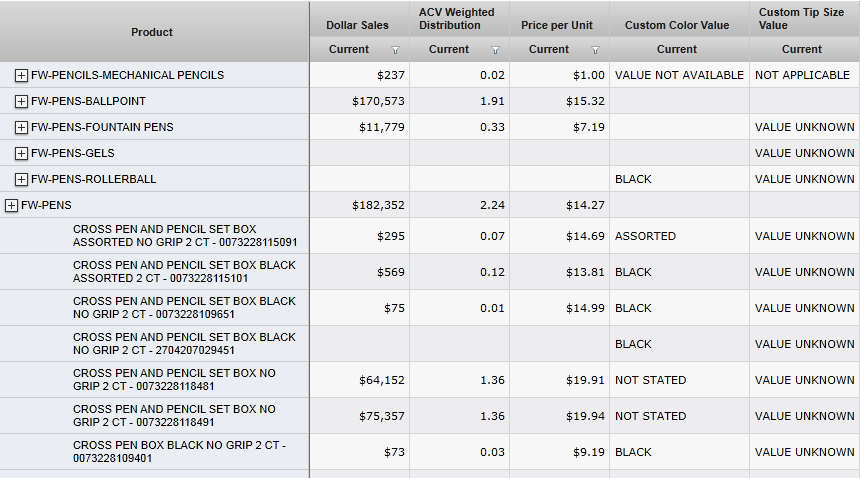The height and width of the screenshot is (478, 861).
Task: Expand FW-PENCILS-MECHANICAL PENCILS row
Action: [x=22, y=75]
